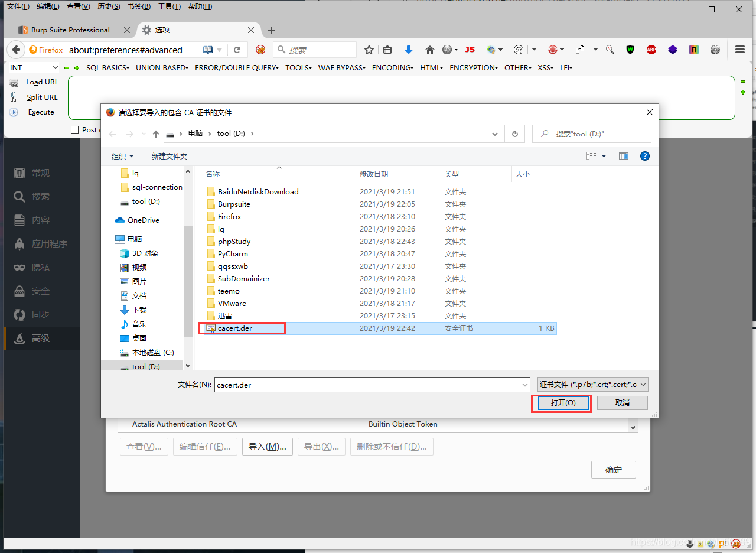Open the 组织 dropdown in file dialog
Image resolution: width=756 pixels, height=553 pixels.
[x=123, y=156]
